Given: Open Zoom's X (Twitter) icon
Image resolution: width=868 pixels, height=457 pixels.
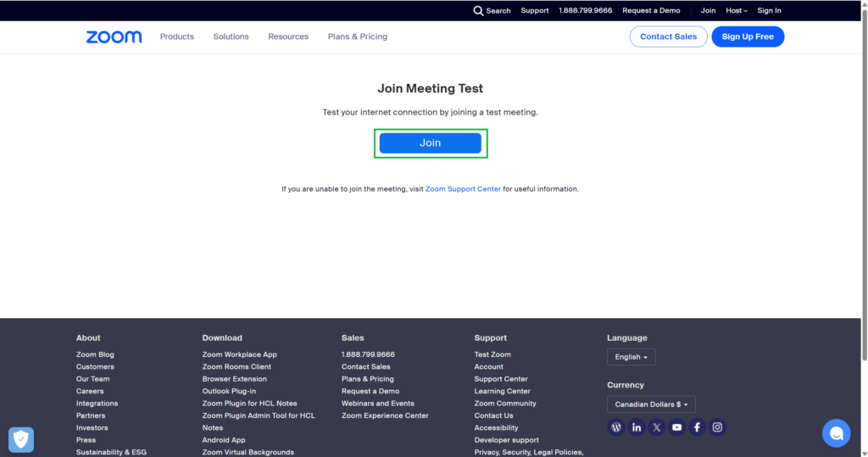Looking at the screenshot, I should pyautogui.click(x=657, y=427).
